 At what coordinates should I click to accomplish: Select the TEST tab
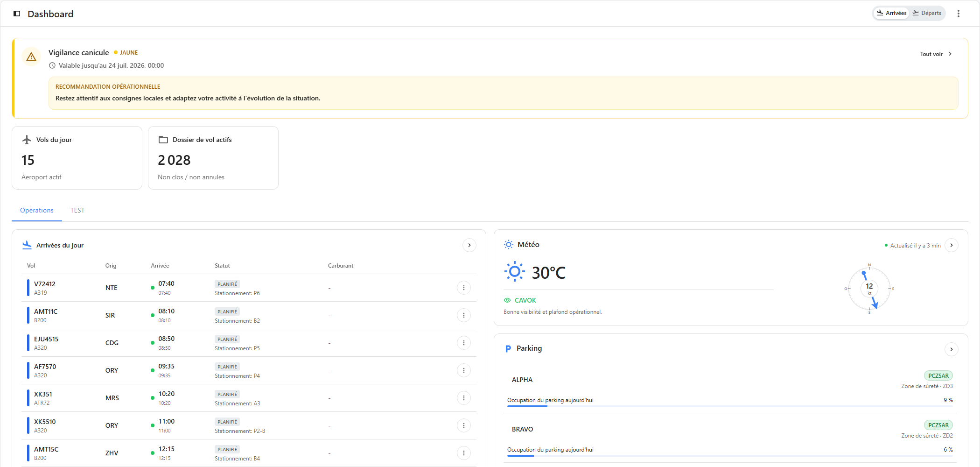pos(77,211)
